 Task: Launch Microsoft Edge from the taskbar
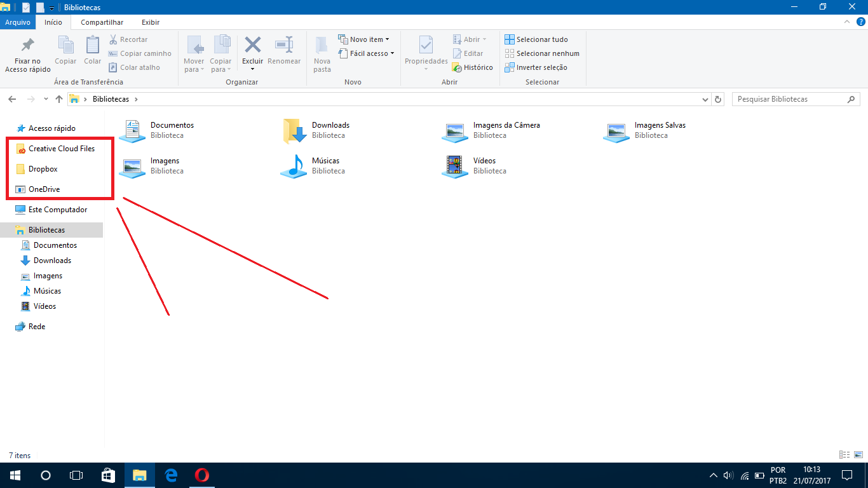[x=170, y=475]
